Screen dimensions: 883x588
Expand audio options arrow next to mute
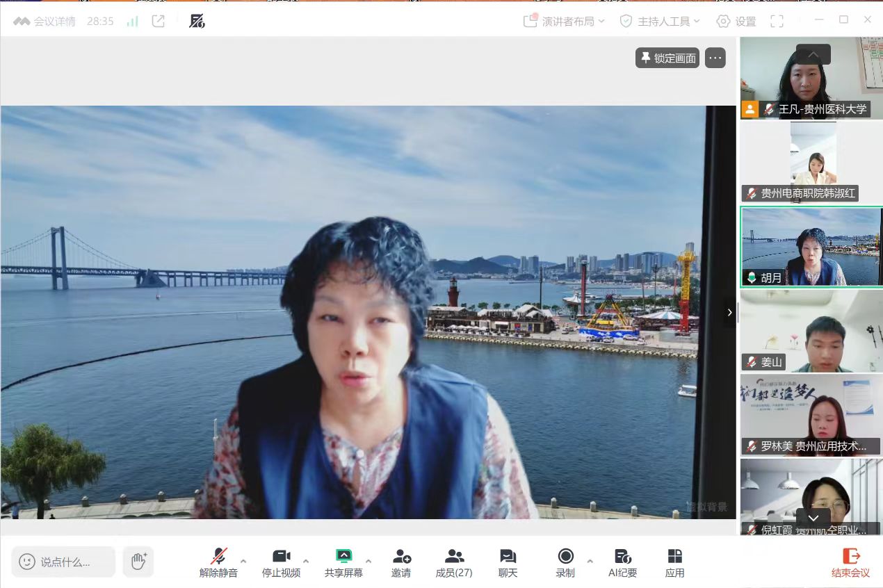pos(243,561)
